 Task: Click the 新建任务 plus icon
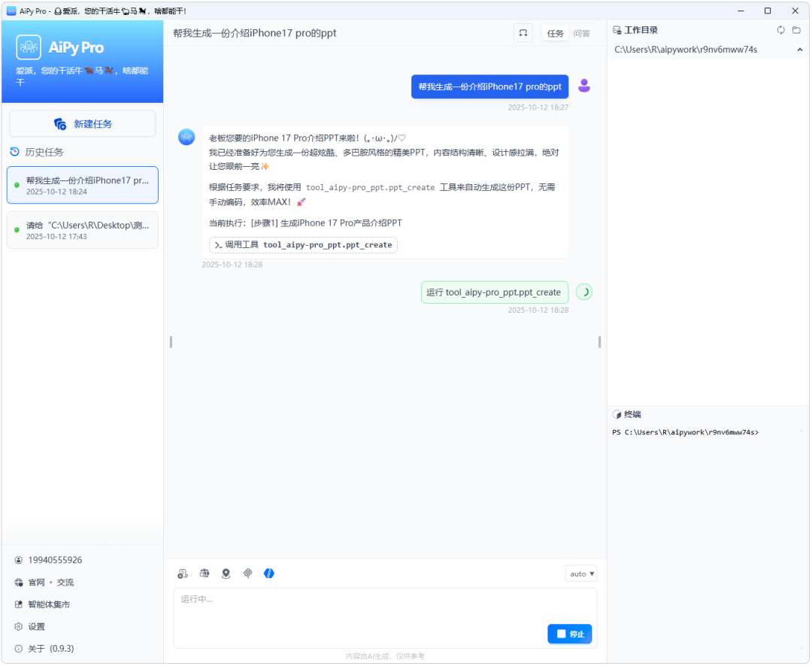[x=60, y=124]
